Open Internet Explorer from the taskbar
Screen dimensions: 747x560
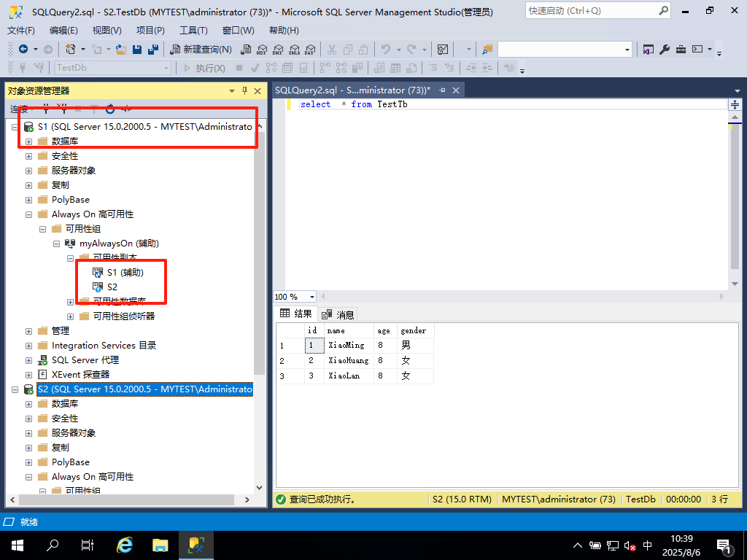point(125,545)
